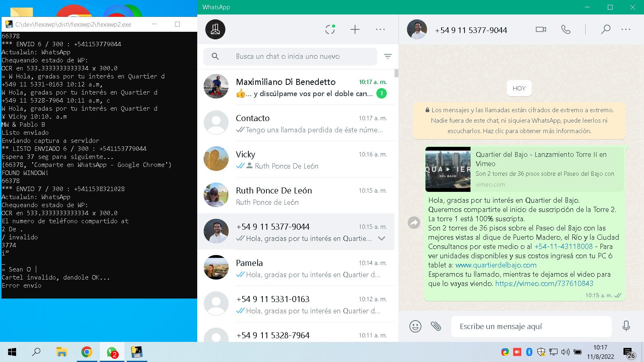The width and height of the screenshot is (644, 362).
Task: Open the Pamela chat
Action: coord(296,268)
